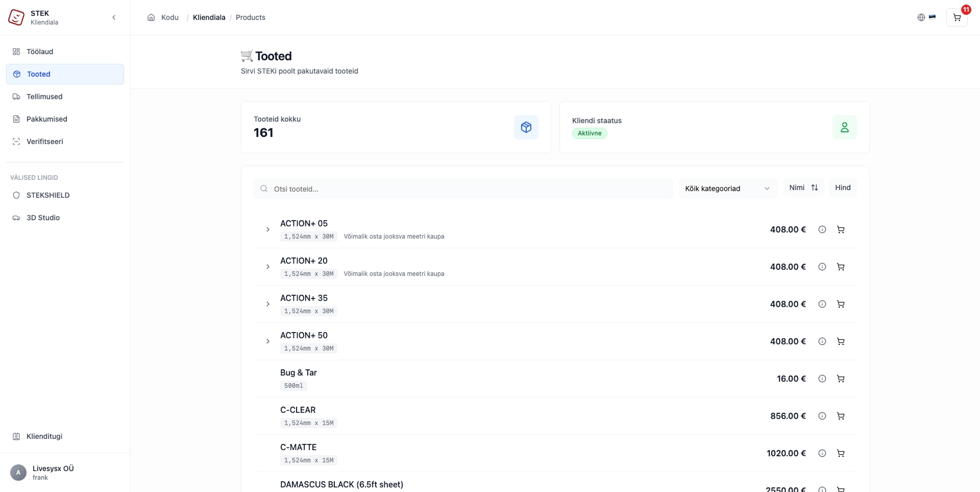Open Livesysx OÜ user account menu
This screenshot has width=980, height=492.
click(65, 473)
